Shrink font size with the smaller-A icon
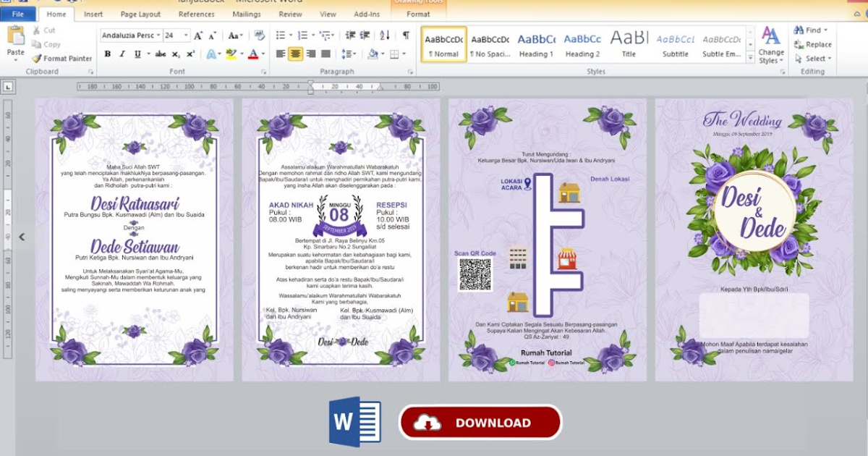The image size is (868, 456). click(x=213, y=35)
